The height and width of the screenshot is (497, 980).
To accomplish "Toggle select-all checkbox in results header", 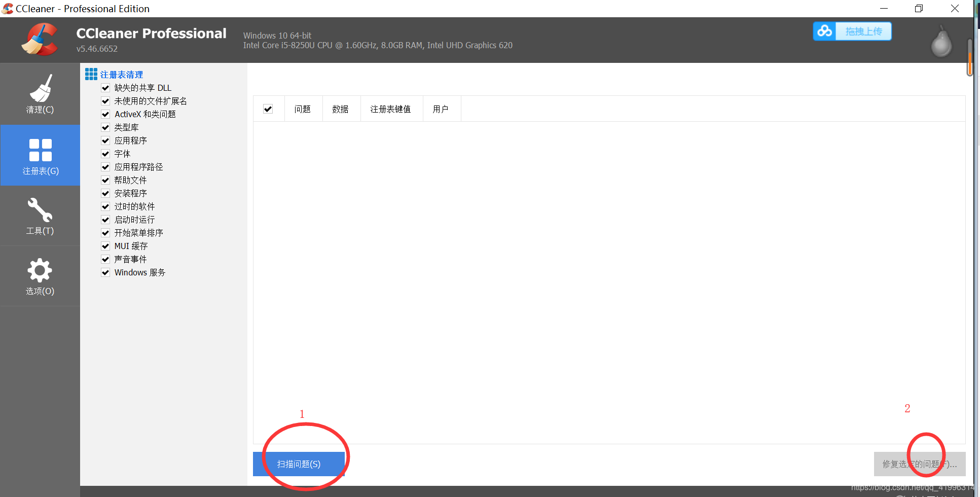I will click(268, 109).
